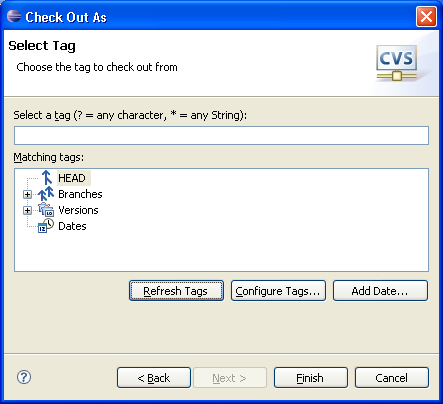Select the Versions tree item
The image size is (443, 404).
78,210
